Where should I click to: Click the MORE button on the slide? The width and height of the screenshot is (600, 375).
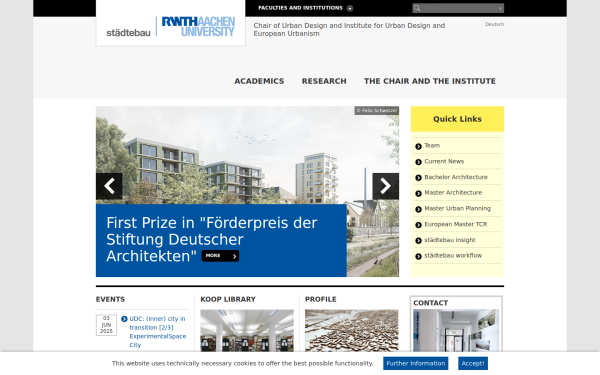pyautogui.click(x=220, y=256)
